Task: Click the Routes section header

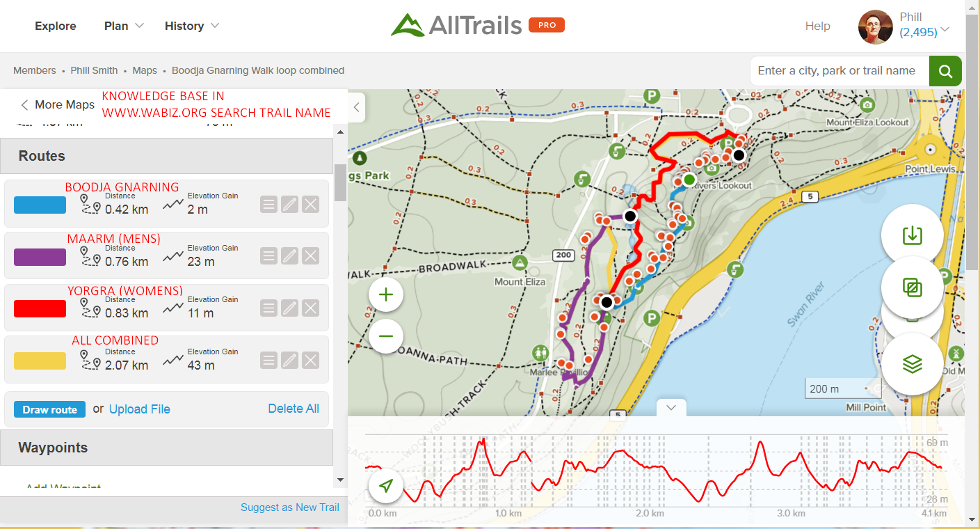Action: [166, 156]
